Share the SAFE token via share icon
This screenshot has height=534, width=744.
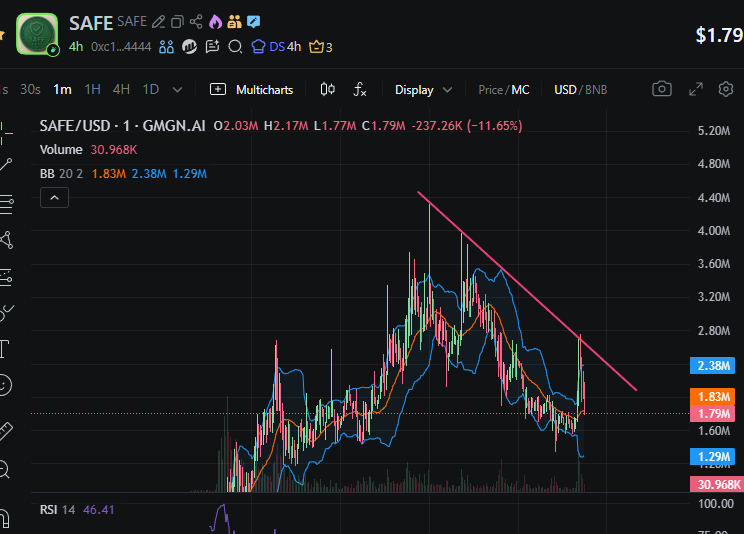196,22
